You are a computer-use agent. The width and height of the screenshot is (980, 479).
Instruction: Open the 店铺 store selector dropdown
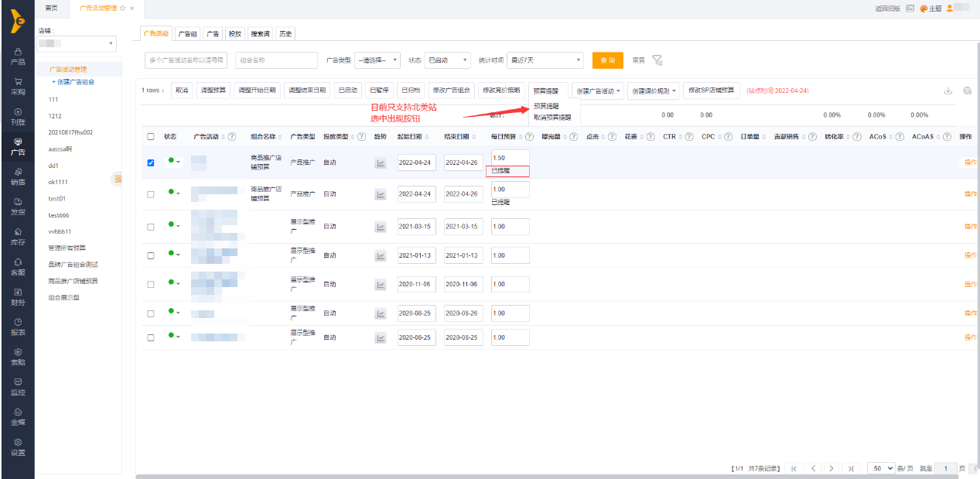click(77, 43)
